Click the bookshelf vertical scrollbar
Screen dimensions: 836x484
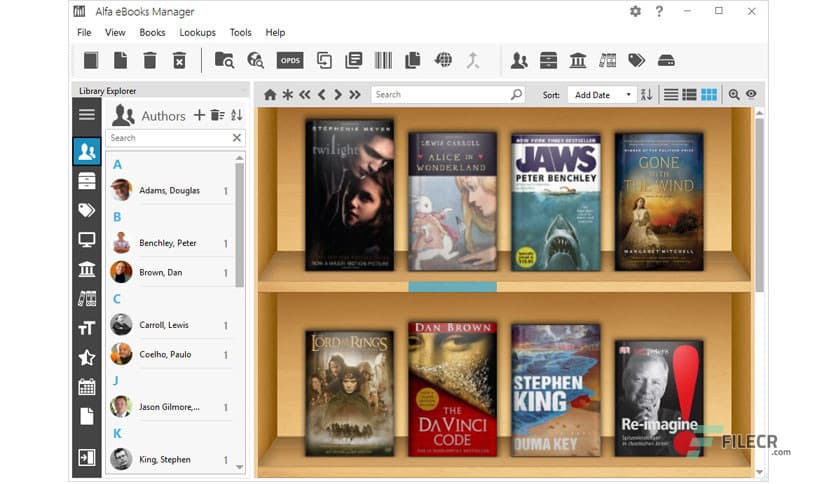pyautogui.click(x=759, y=205)
